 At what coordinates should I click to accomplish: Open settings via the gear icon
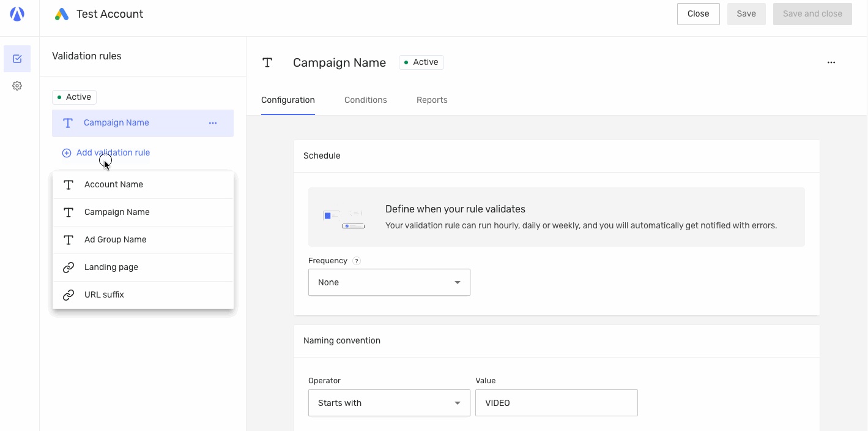(17, 86)
